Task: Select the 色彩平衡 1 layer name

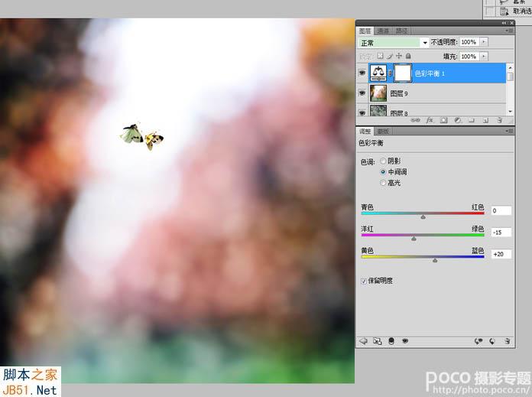Action: 430,73
